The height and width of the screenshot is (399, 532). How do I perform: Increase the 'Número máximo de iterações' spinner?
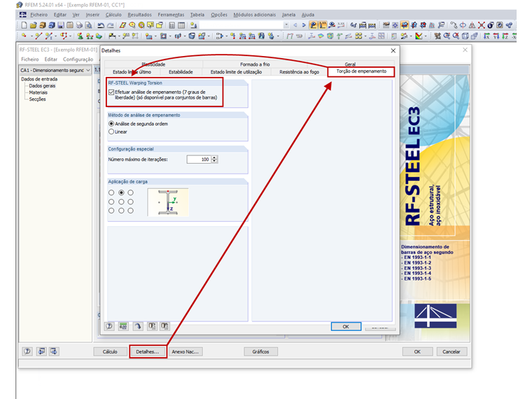coord(214,157)
